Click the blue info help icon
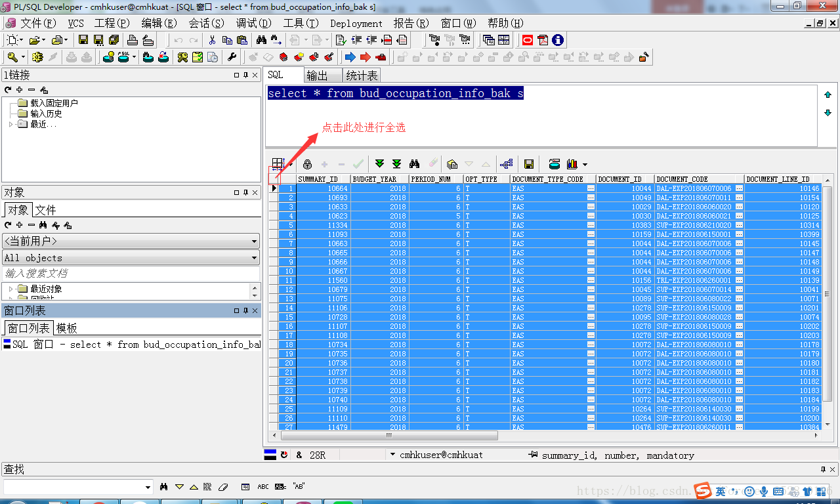Screen dimensions: 840x504 [x=558, y=40]
